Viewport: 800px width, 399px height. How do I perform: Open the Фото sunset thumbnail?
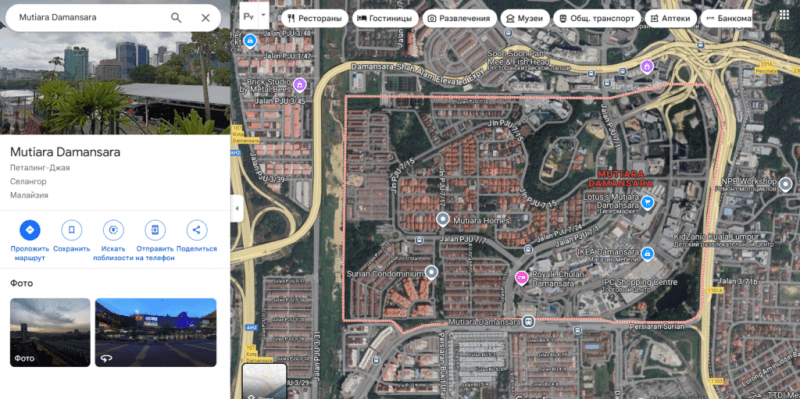[50, 332]
